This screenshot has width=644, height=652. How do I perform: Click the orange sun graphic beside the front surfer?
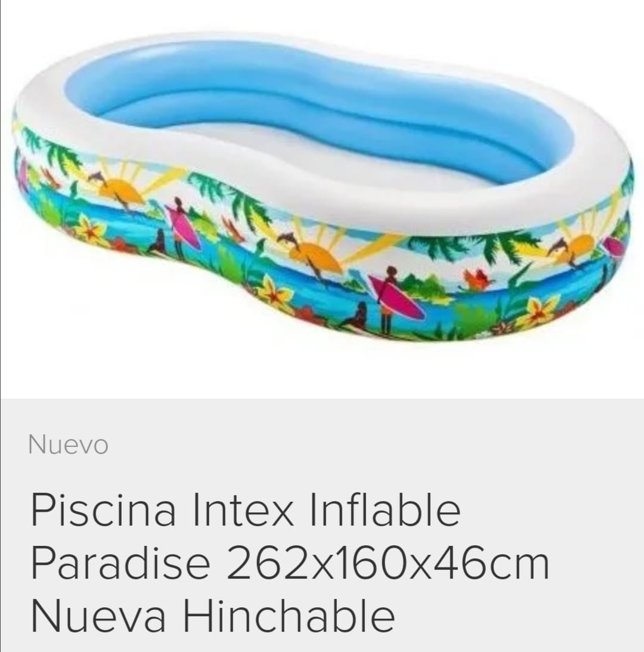pos(316,258)
